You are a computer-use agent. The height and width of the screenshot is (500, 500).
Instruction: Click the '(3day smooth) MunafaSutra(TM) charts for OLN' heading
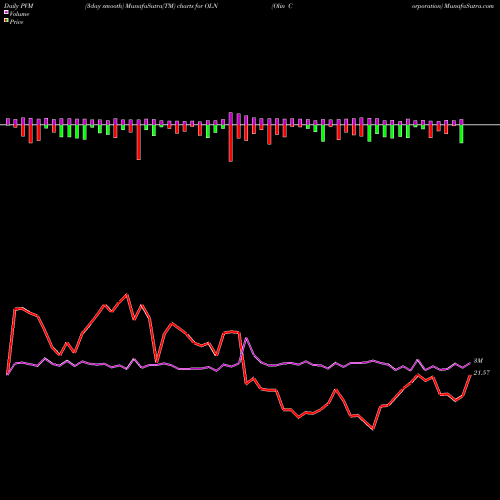151,6
